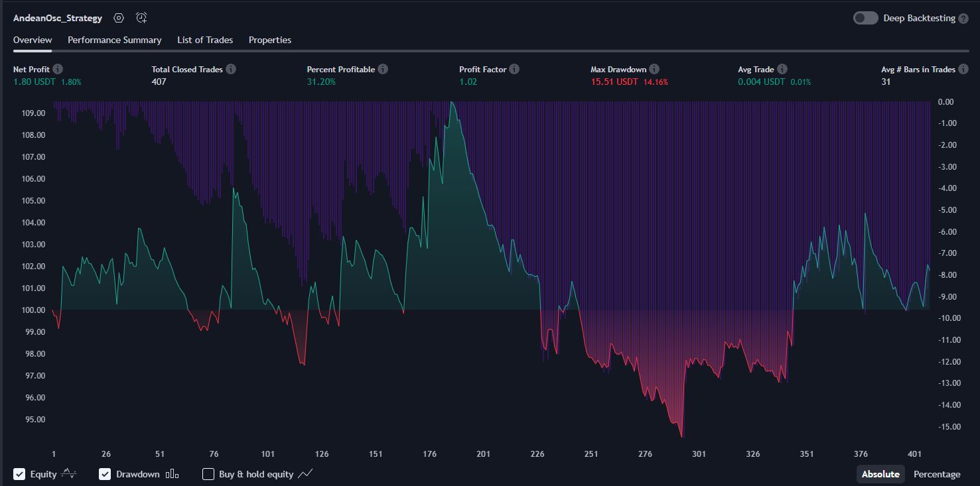Click the Net Profit value 1.80 USDT
Image resolution: width=980 pixels, height=486 pixels.
pyautogui.click(x=35, y=82)
